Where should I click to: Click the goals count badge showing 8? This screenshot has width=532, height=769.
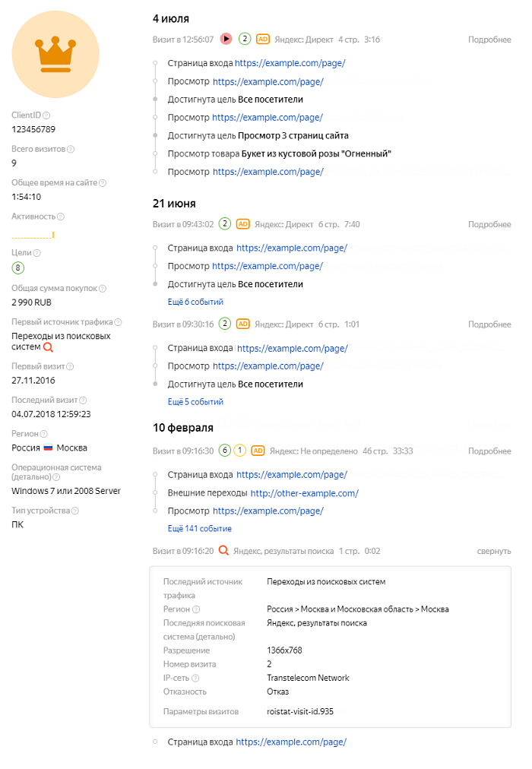[17, 267]
